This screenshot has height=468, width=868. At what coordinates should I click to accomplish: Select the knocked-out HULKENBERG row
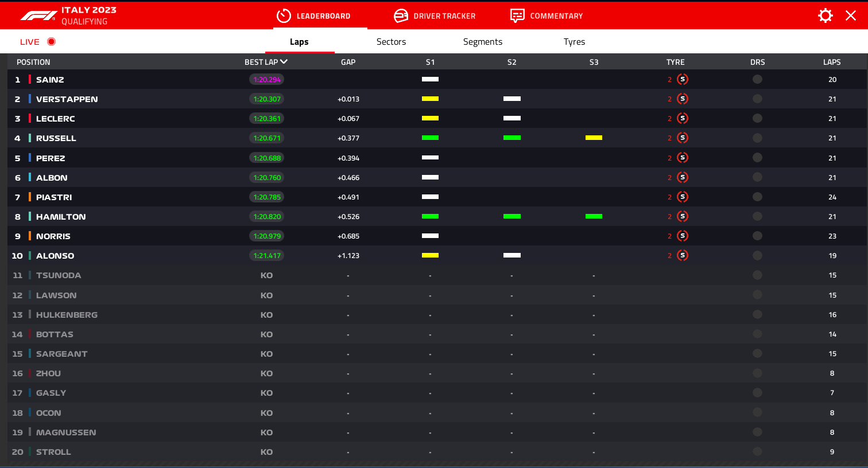pyautogui.click(x=436, y=314)
